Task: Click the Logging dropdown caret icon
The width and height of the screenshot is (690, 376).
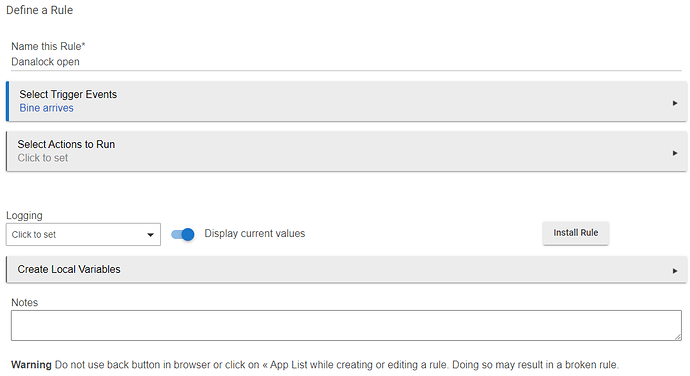Action: pyautogui.click(x=150, y=235)
